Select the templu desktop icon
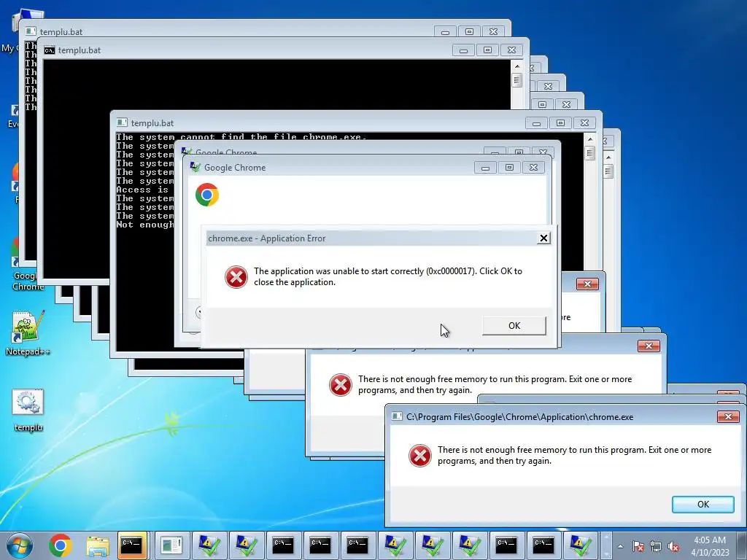747x560 pixels. coord(28,410)
